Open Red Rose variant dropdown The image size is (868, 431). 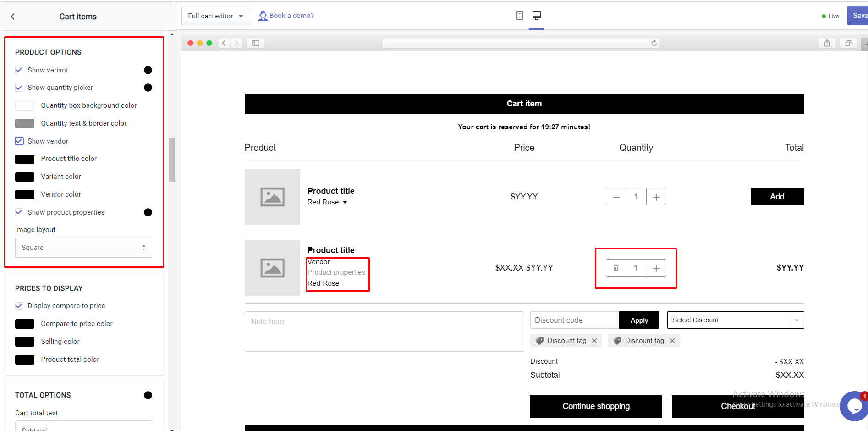328,202
